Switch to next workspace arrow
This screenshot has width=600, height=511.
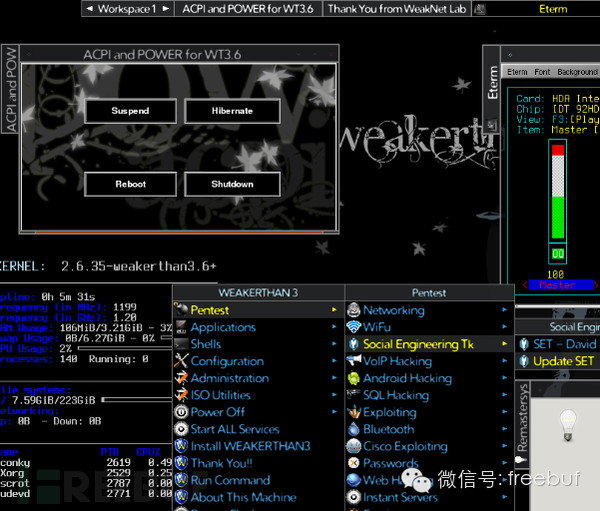click(x=166, y=8)
